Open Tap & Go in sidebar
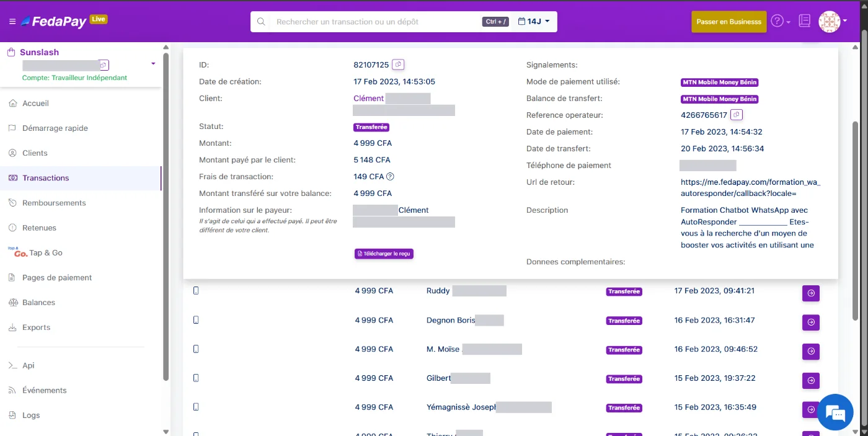The width and height of the screenshot is (868, 436). (x=46, y=252)
